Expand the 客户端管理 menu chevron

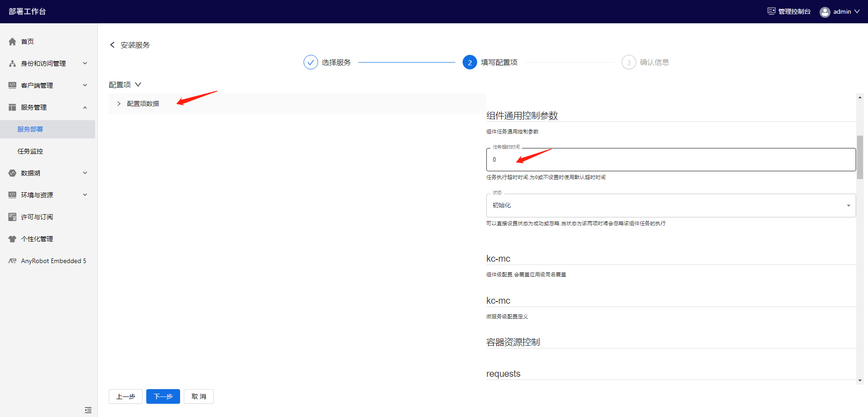pos(85,85)
